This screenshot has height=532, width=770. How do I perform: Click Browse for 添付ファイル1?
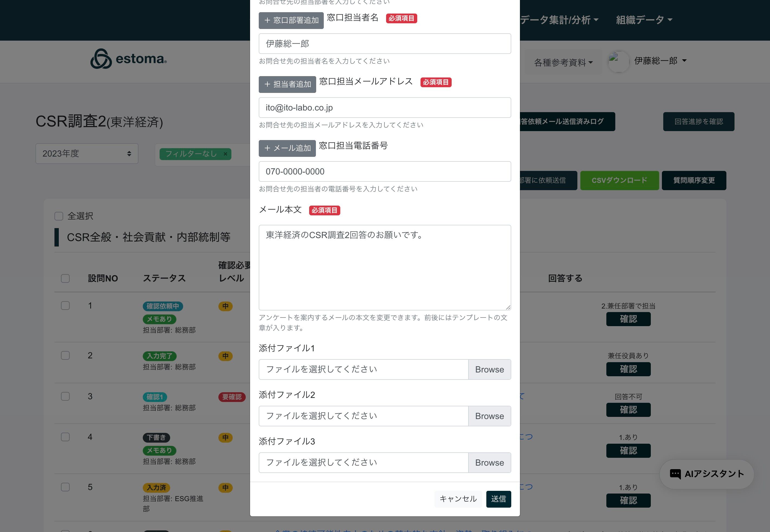click(x=489, y=369)
